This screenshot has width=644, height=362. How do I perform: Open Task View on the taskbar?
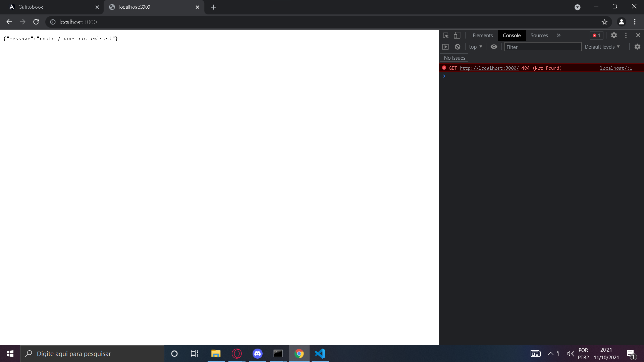point(194,354)
